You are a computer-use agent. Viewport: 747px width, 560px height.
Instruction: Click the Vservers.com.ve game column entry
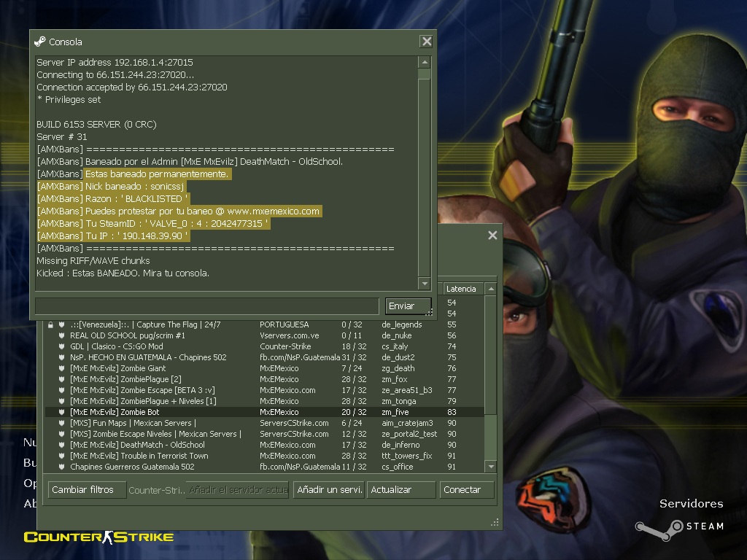click(290, 335)
